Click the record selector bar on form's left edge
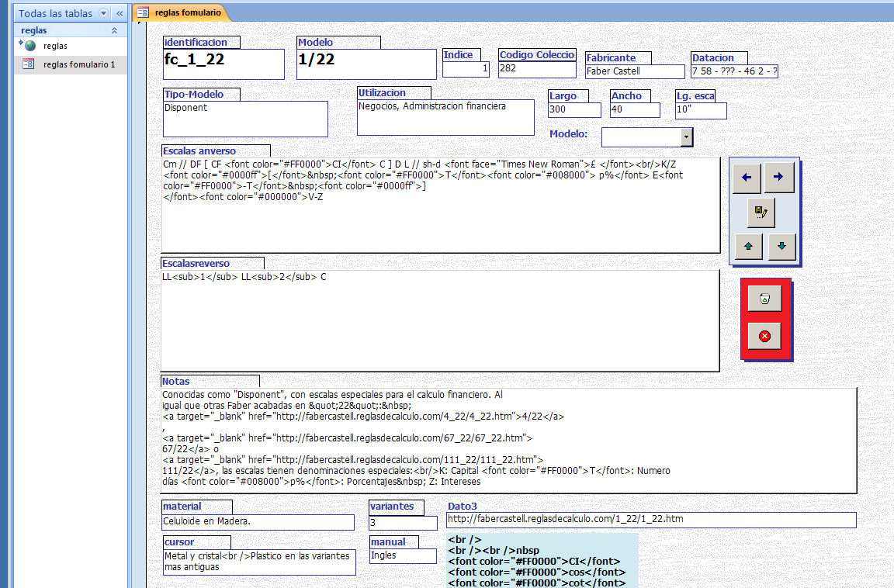 click(140, 310)
